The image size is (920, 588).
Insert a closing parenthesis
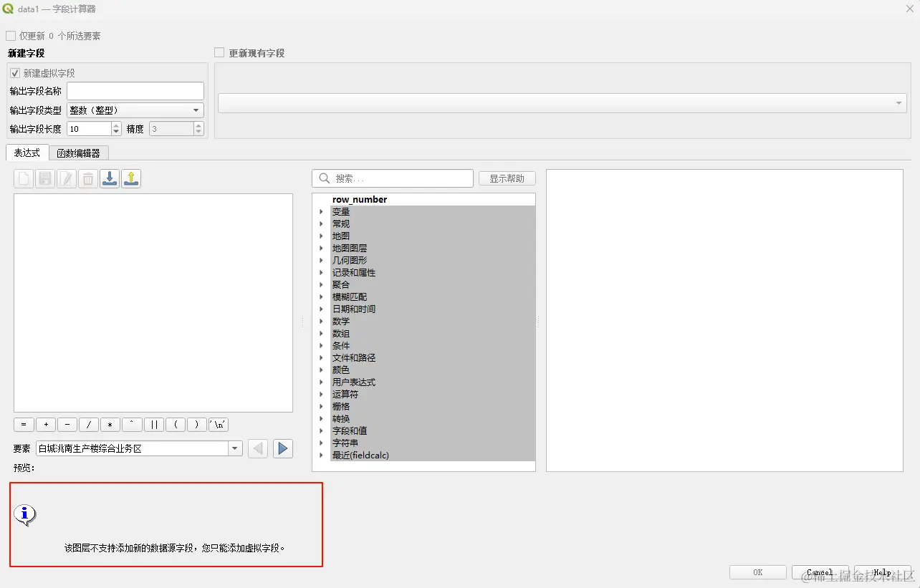197,425
